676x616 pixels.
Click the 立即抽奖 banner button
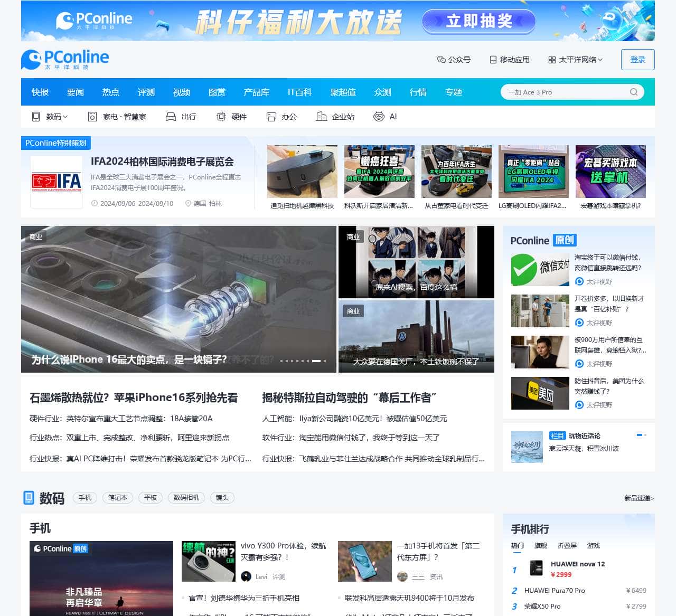click(x=479, y=21)
